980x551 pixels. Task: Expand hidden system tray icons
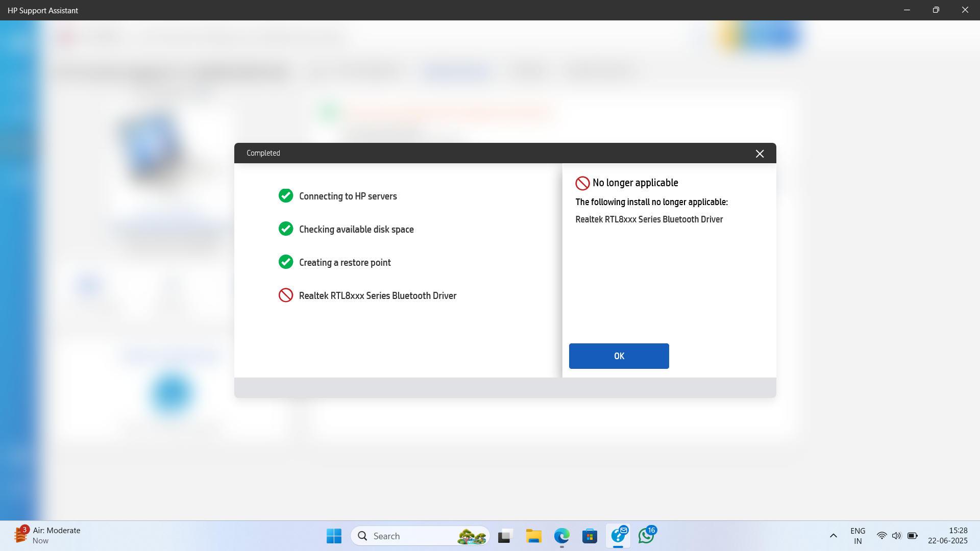click(834, 536)
